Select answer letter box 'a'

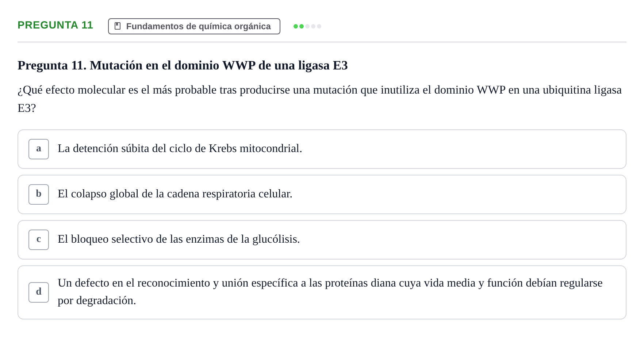39,149
